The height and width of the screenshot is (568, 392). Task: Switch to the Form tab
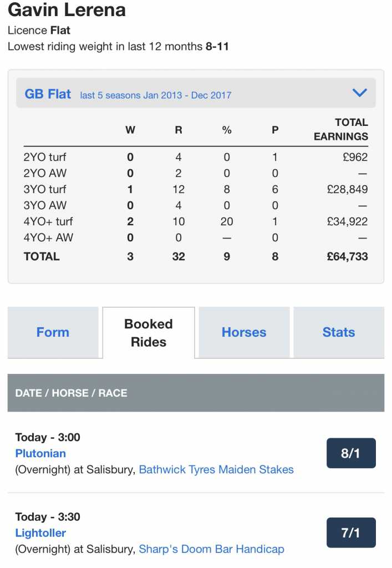pyautogui.click(x=53, y=332)
